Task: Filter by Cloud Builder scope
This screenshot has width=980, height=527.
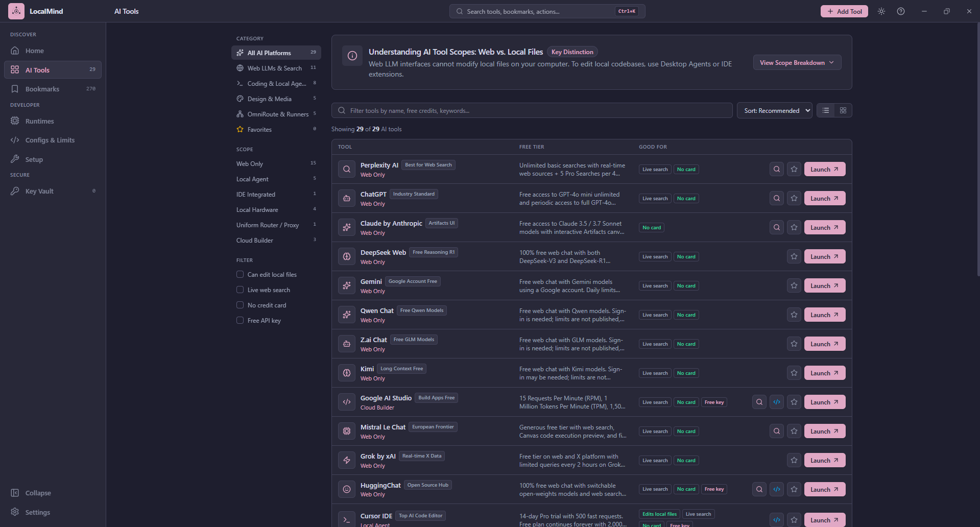Action: tap(276, 240)
